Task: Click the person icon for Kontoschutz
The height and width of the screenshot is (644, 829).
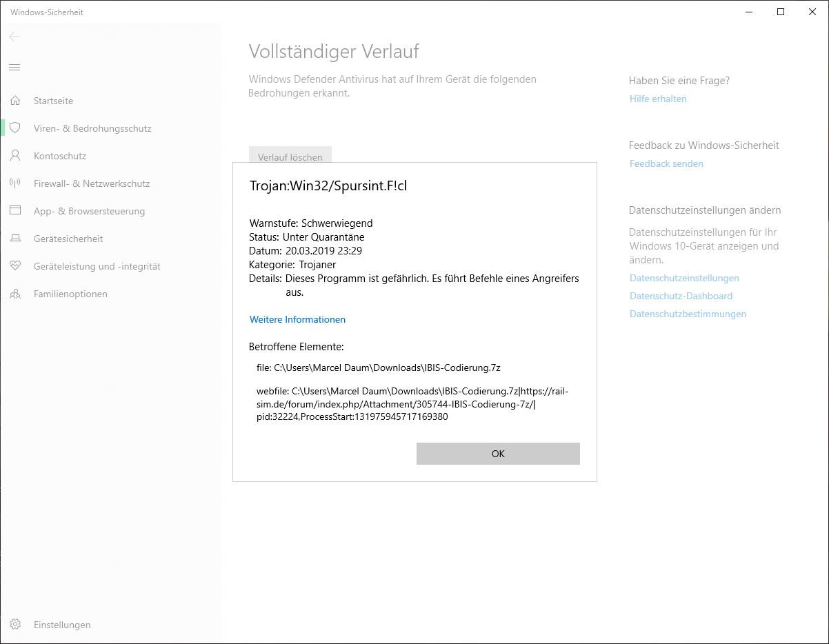Action: pos(15,156)
